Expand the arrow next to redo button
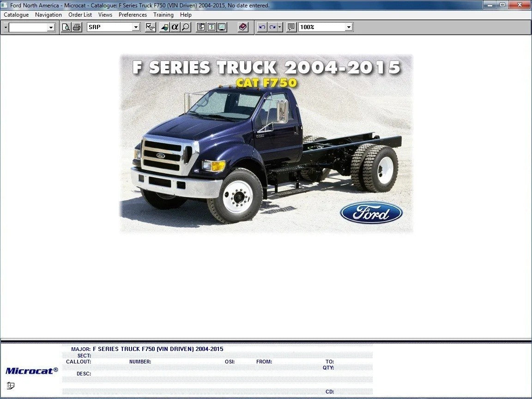Screen dimensions: 532x399 pyautogui.click(x=280, y=27)
